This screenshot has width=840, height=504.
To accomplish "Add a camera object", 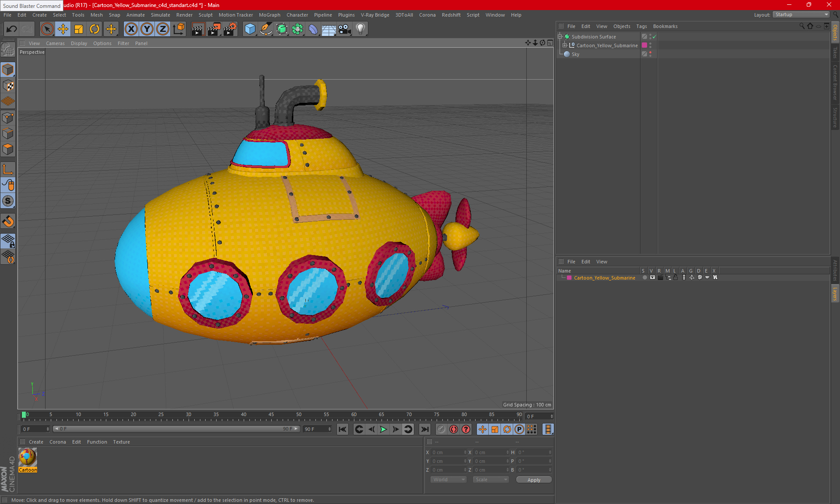I will (345, 29).
